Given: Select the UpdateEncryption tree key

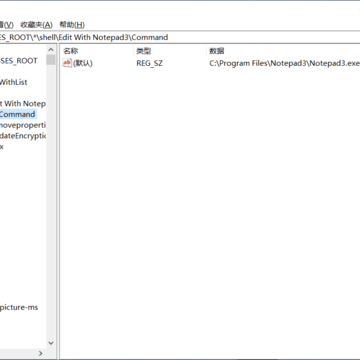Looking at the screenshot, I should tap(23, 136).
